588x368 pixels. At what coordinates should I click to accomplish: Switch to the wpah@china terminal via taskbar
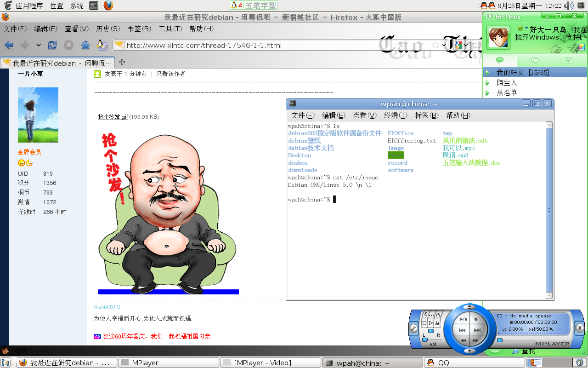pyautogui.click(x=372, y=362)
